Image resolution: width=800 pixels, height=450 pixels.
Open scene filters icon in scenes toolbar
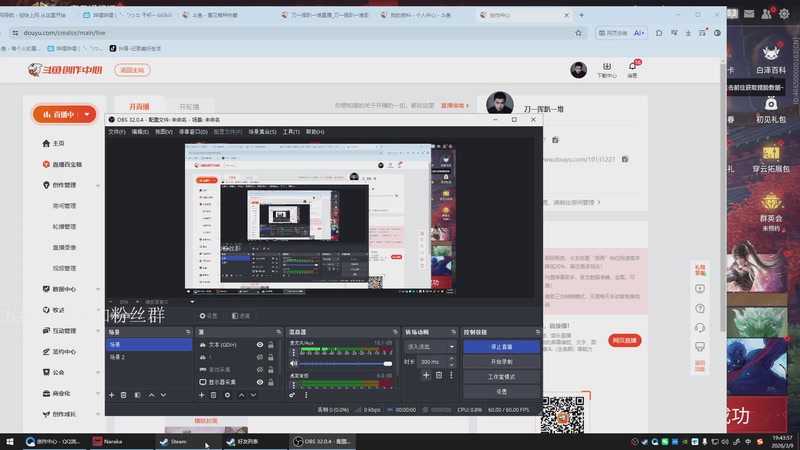137,395
